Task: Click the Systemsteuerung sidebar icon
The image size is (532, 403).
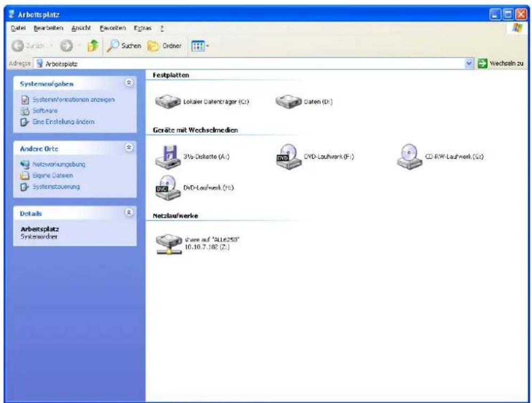Action: (25, 187)
